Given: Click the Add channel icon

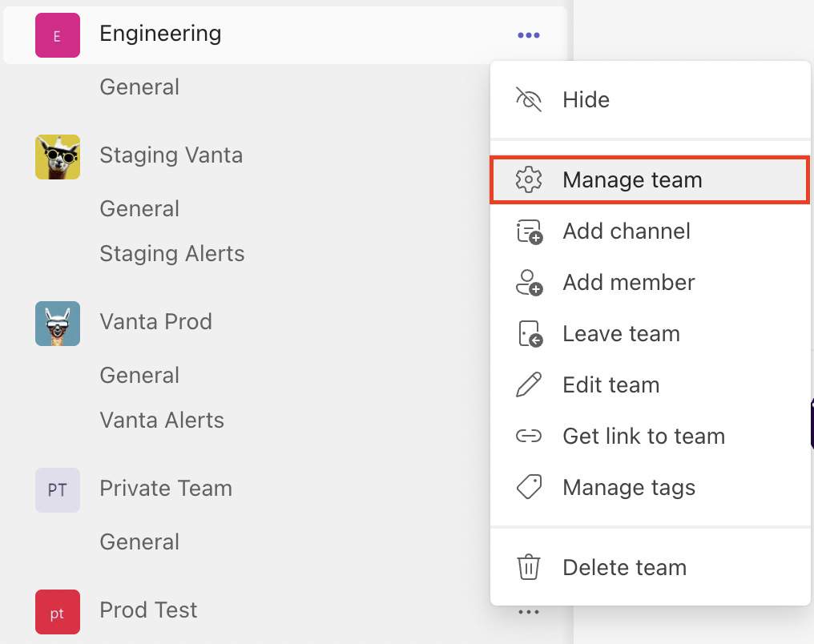Looking at the screenshot, I should pos(529,231).
